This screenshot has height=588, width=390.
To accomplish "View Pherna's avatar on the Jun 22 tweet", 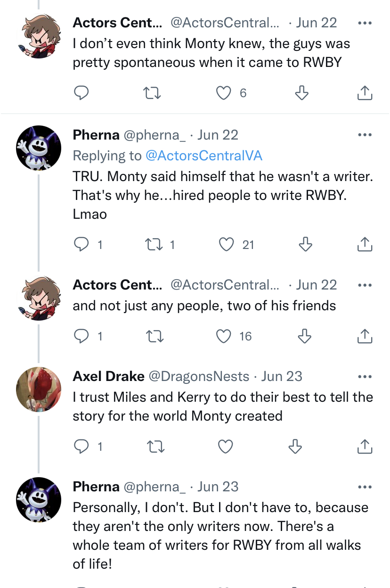I will 39,148.
